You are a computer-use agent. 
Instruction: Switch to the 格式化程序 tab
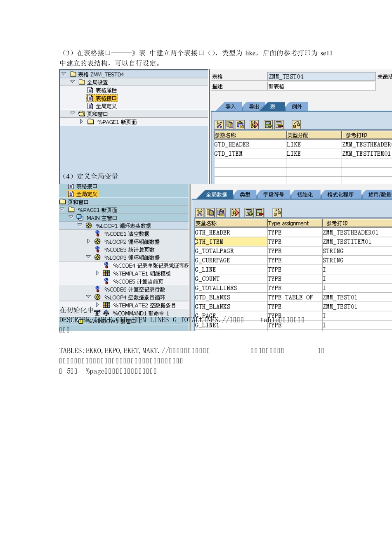pos(340,194)
